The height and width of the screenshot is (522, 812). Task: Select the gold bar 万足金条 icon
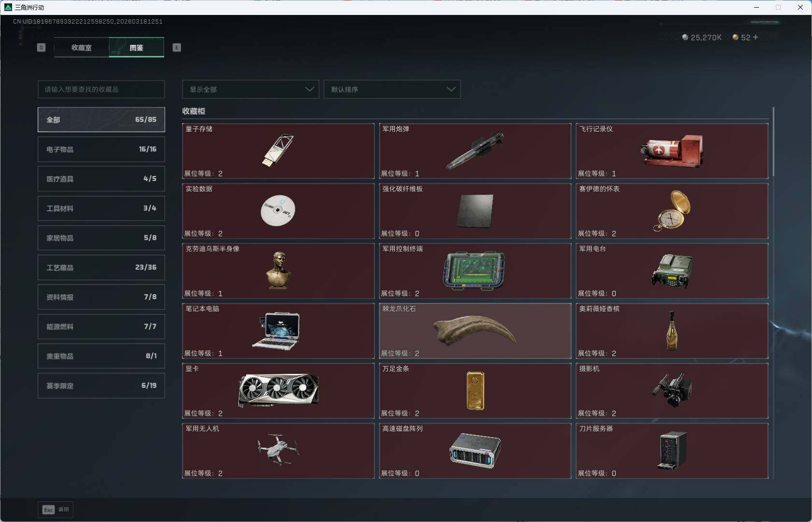(x=475, y=390)
